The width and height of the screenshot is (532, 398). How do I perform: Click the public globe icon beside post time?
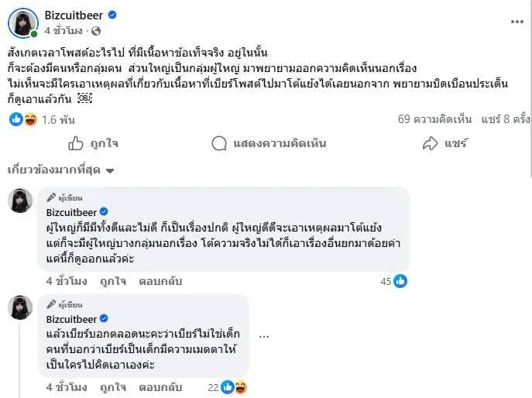[96, 32]
